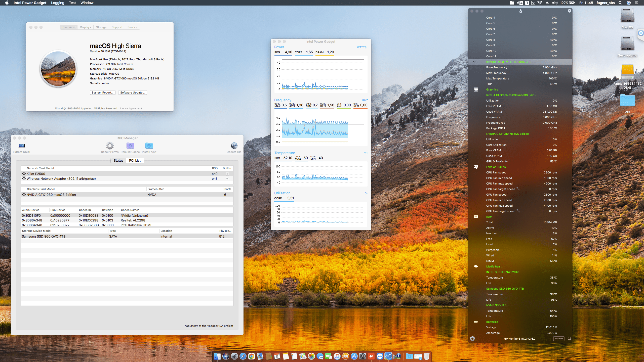Toggle Builtin checkbox for Wireless Network Adapter
The image size is (644, 362).
tap(227, 178)
